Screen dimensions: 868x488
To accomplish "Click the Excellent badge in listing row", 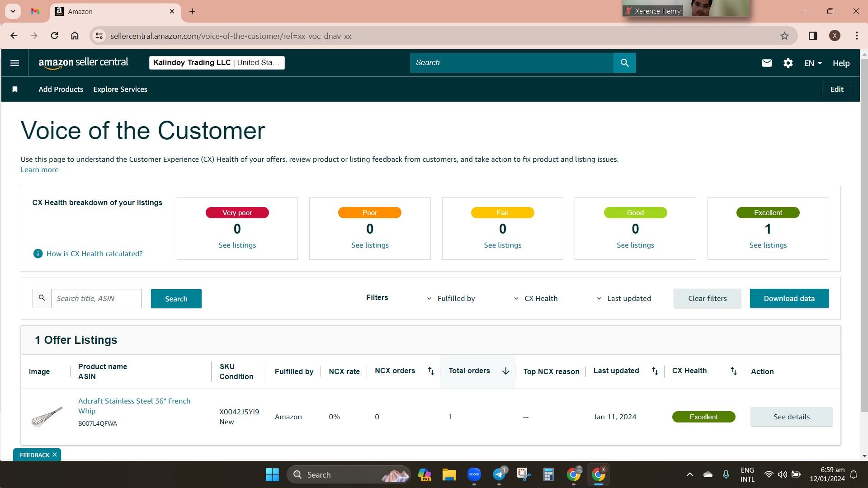I will coord(703,417).
